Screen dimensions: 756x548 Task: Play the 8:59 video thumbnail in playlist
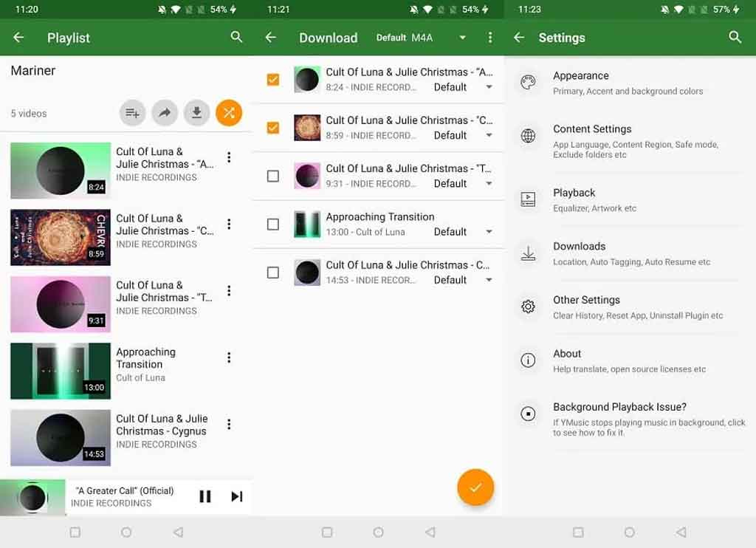pyautogui.click(x=61, y=237)
